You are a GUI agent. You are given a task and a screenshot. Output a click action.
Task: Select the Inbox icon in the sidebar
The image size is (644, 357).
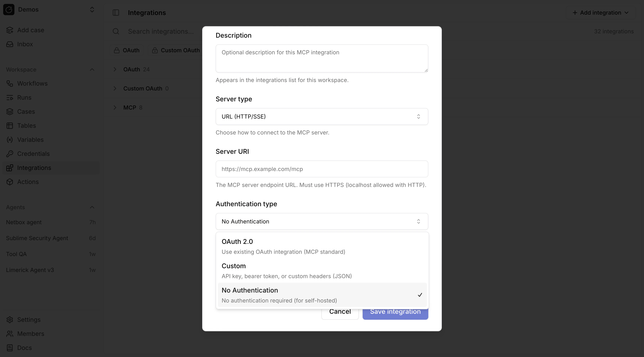[10, 44]
